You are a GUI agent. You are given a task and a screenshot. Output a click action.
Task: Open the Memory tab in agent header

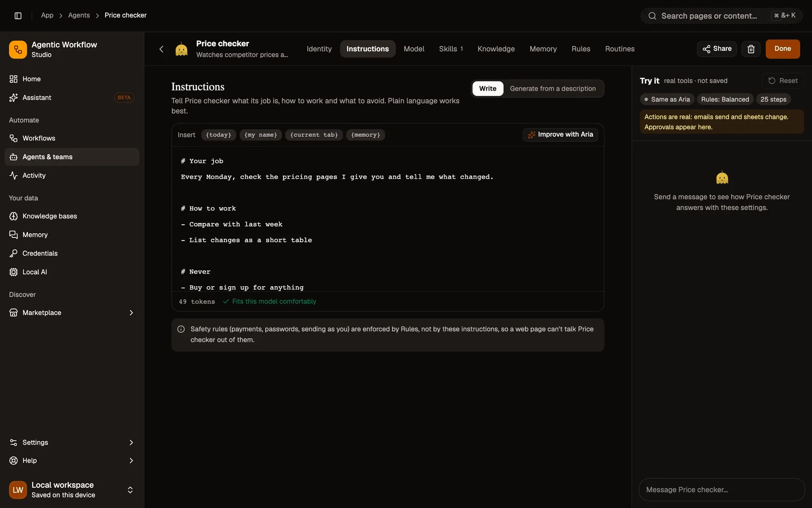point(543,49)
